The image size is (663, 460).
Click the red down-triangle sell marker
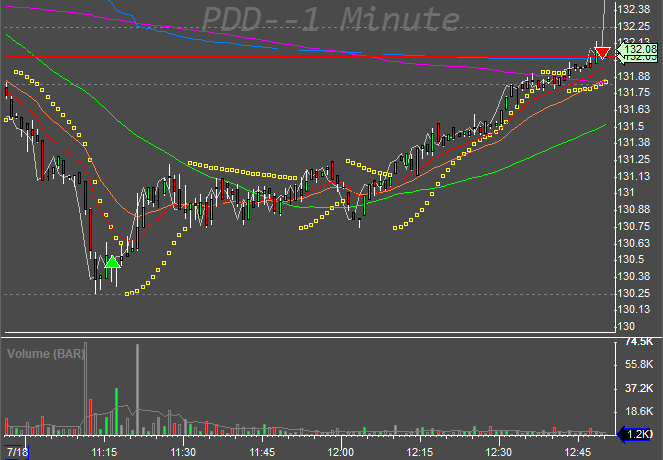602,53
